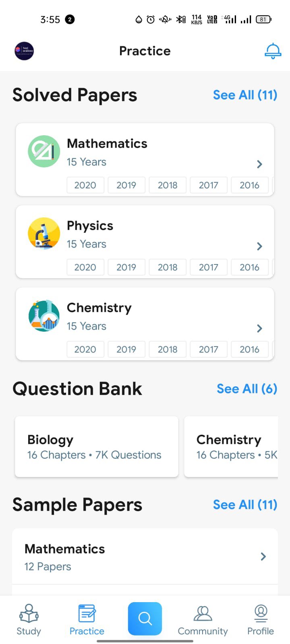Expand Physics solved papers chevron

(259, 246)
